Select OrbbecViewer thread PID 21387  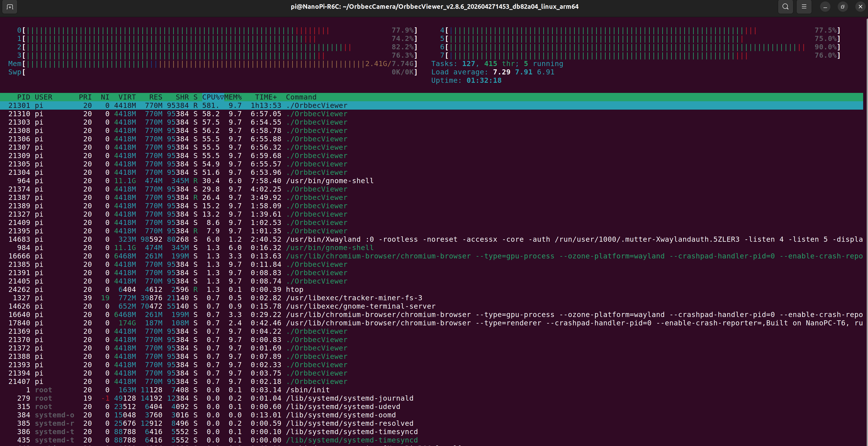(432, 198)
